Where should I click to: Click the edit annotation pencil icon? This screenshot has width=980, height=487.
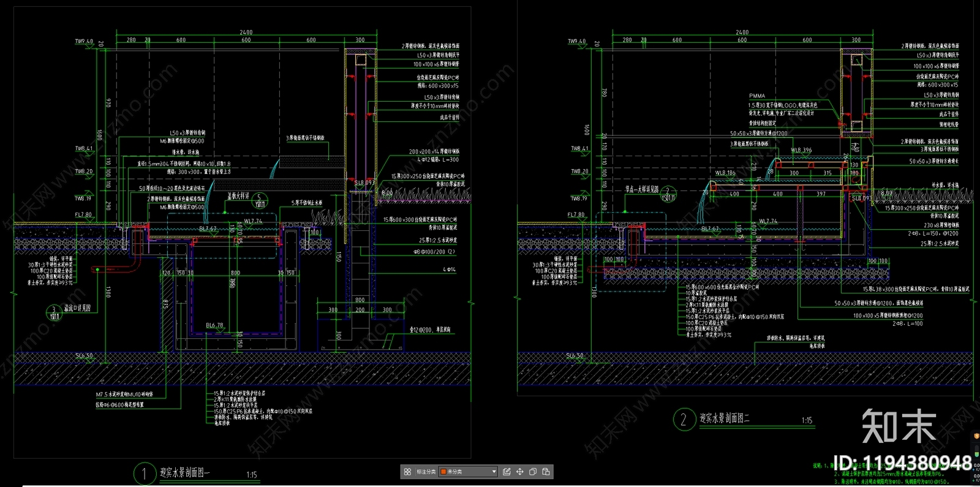[x=507, y=472]
